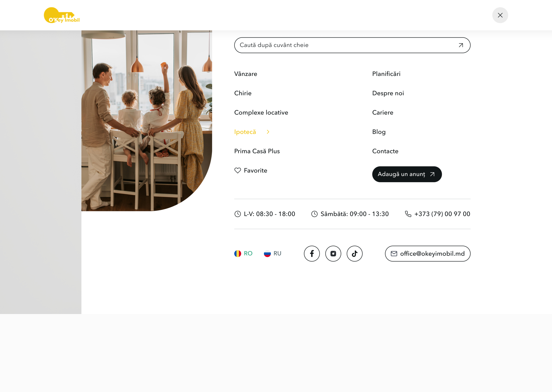
Task: Click the Adaugă un anunț button
Action: pos(407,174)
